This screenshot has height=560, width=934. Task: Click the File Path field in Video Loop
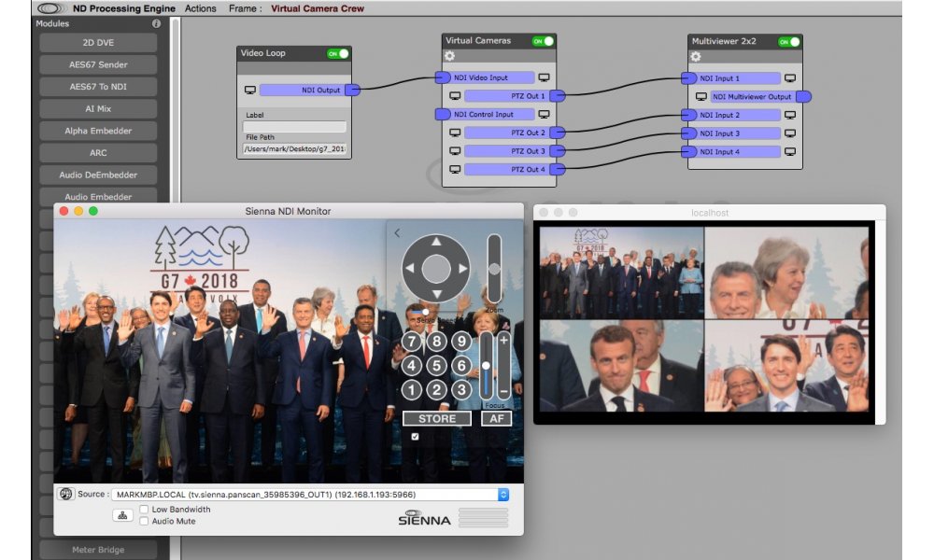(294, 148)
